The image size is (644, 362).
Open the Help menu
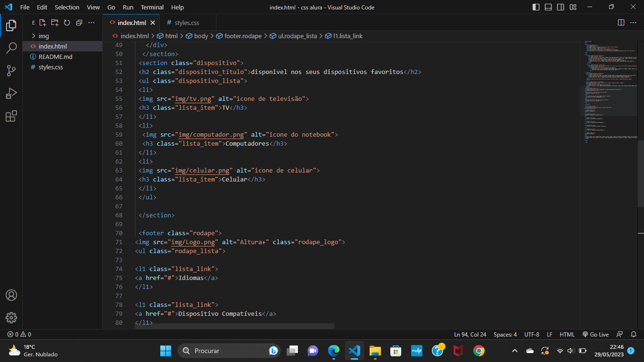pos(178,7)
